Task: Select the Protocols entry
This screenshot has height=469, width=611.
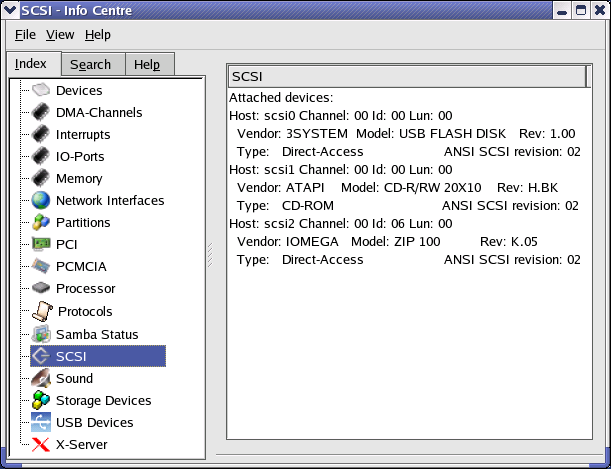Action: click(85, 312)
